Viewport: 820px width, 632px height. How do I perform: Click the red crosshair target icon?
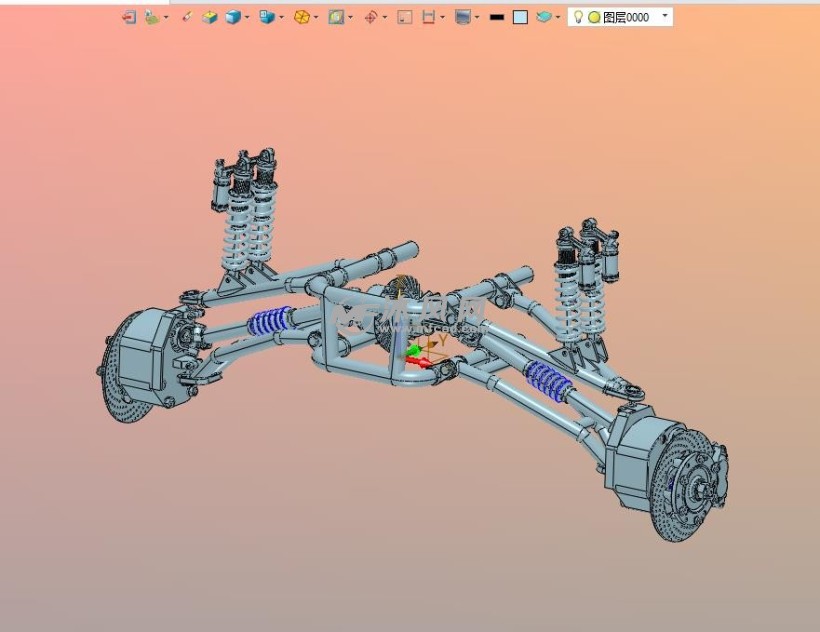[370, 17]
